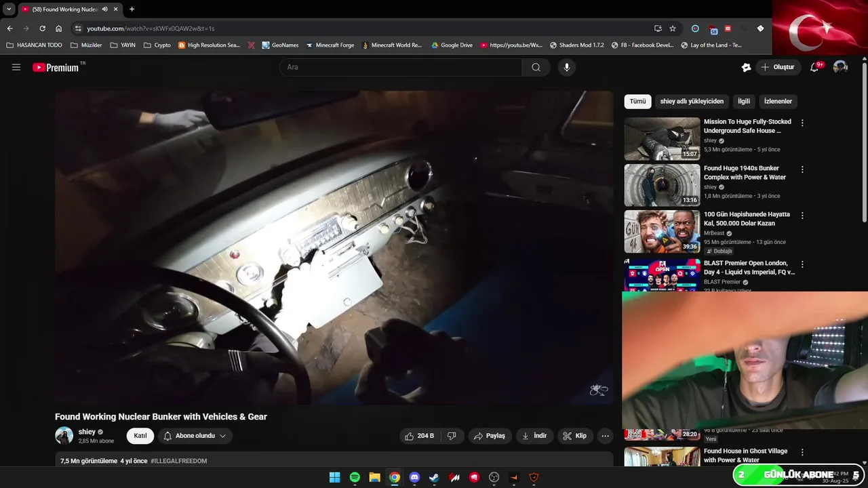Open the shiey channel avatar
Image resolution: width=868 pixels, height=488 pixels.
(x=64, y=436)
